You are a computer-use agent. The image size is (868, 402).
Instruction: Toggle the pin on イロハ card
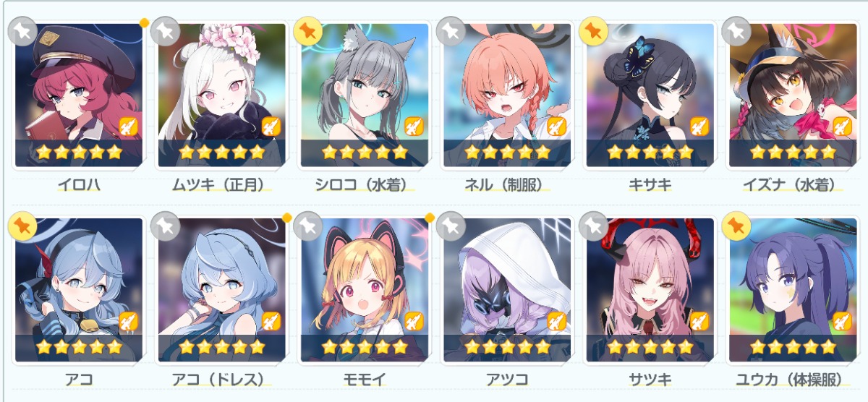pyautogui.click(x=22, y=31)
